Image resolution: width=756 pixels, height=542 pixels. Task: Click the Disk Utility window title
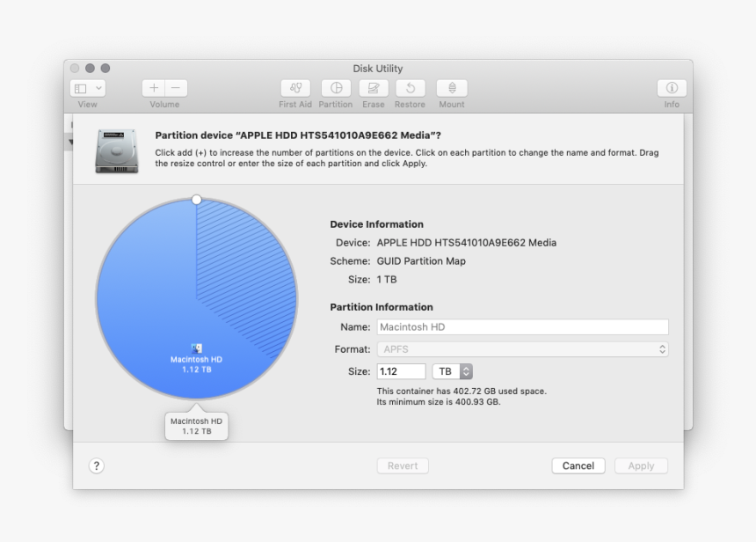click(x=377, y=69)
